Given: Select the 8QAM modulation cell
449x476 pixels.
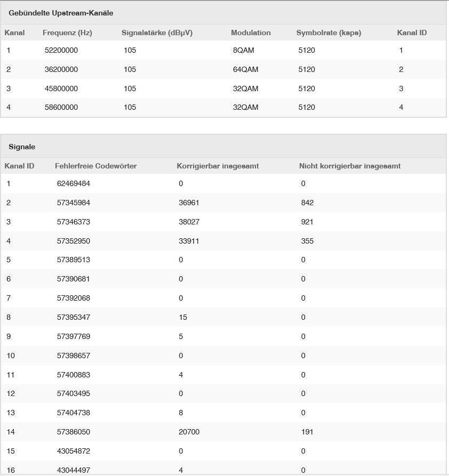Looking at the screenshot, I should click(244, 51).
